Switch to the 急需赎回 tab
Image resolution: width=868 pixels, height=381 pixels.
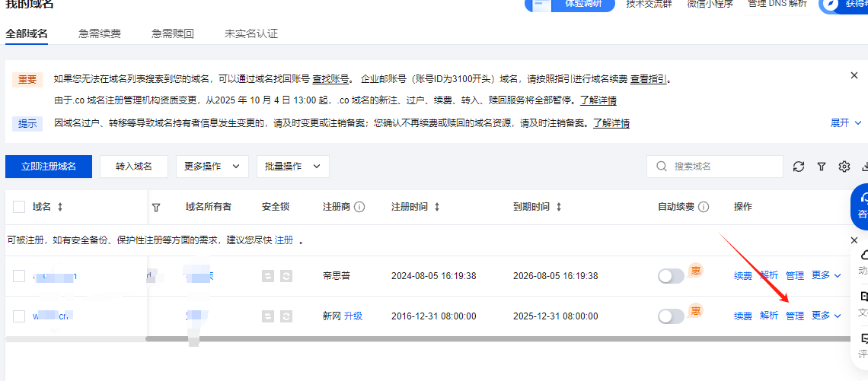click(173, 33)
